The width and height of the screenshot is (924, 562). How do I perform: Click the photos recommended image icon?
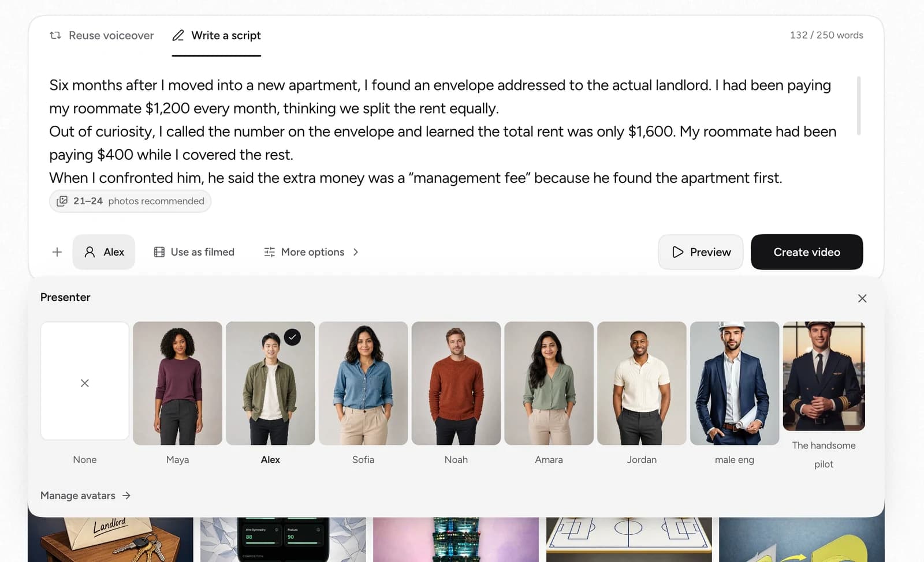62,201
